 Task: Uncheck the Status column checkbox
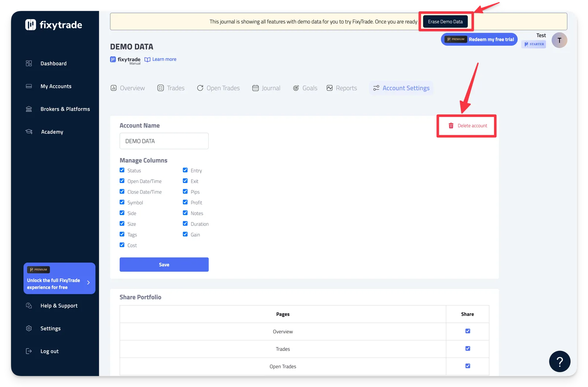coord(122,170)
